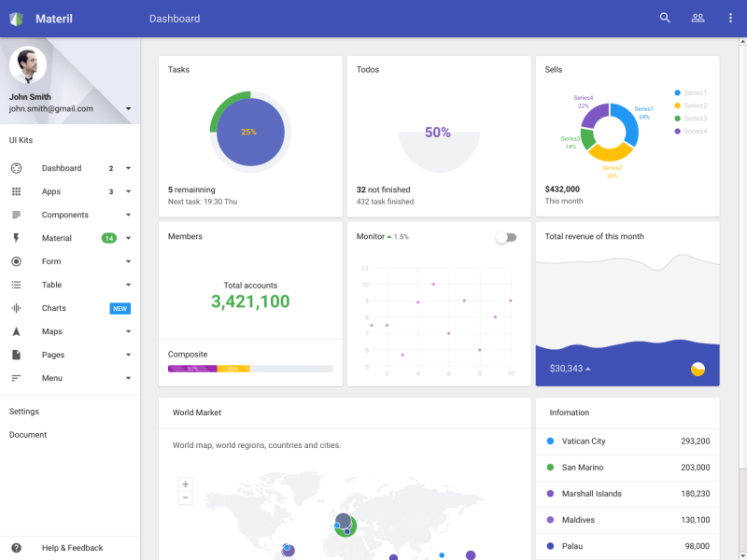Open the Document link

tap(28, 435)
